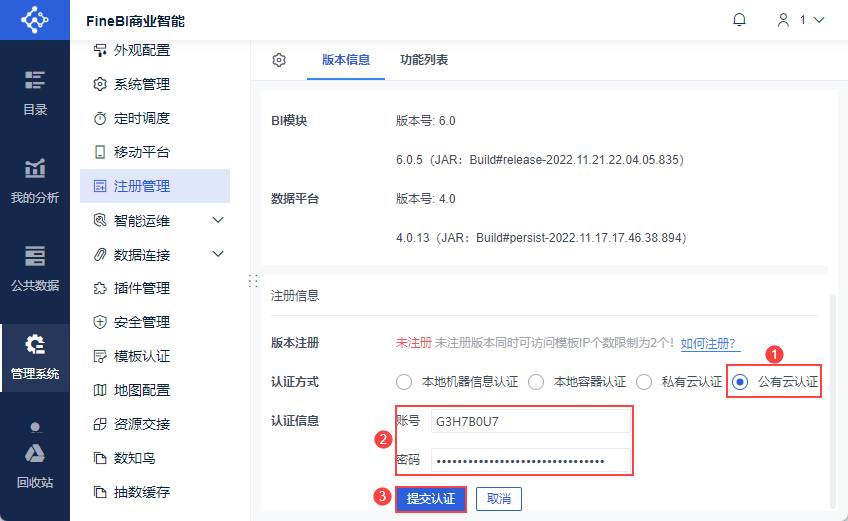
Task: Click the 未注册 status text
Action: (x=414, y=343)
